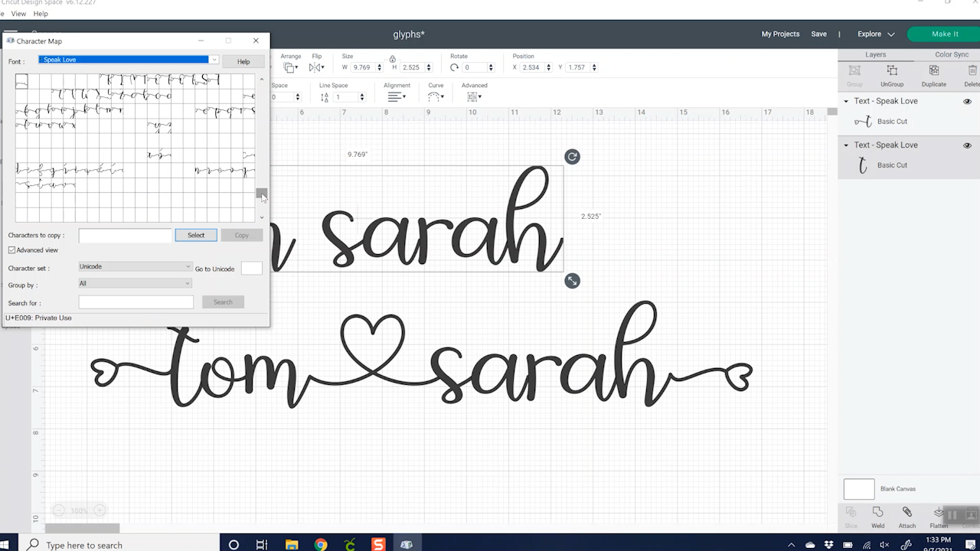Click the Character Map scroll up arrow
Viewport: 980px width, 551px height.
tap(262, 79)
